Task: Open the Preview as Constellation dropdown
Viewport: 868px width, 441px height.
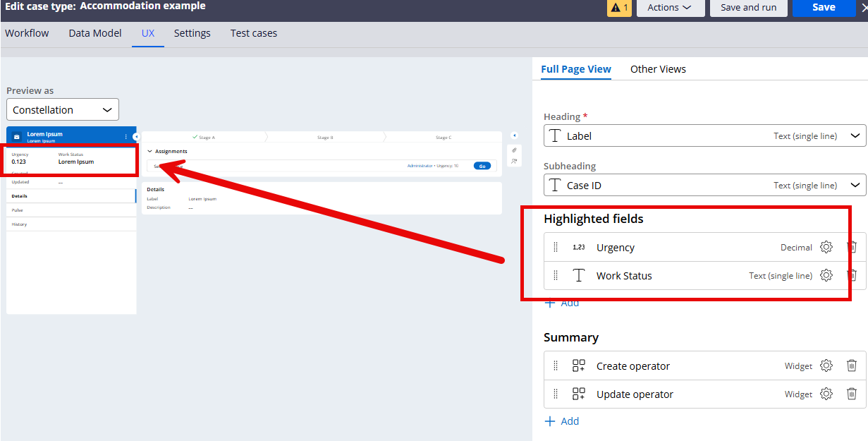Action: [63, 109]
